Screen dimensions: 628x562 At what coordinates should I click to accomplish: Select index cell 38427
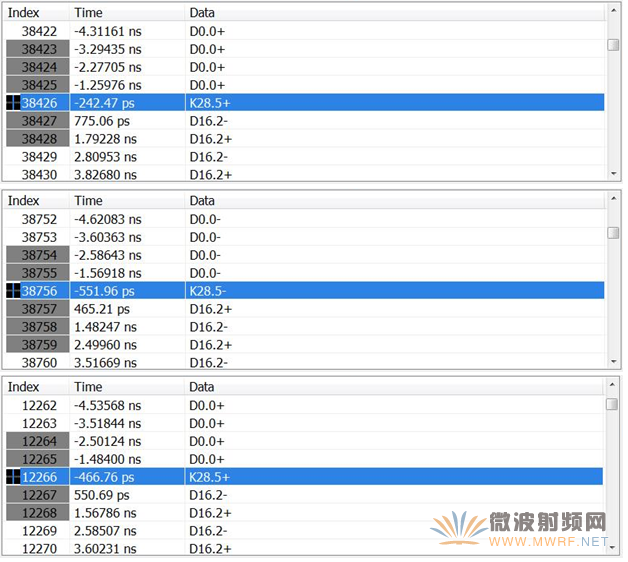click(38, 121)
